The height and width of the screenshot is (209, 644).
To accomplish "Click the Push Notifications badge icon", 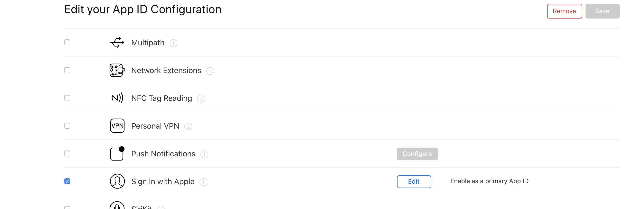I will [x=117, y=153].
